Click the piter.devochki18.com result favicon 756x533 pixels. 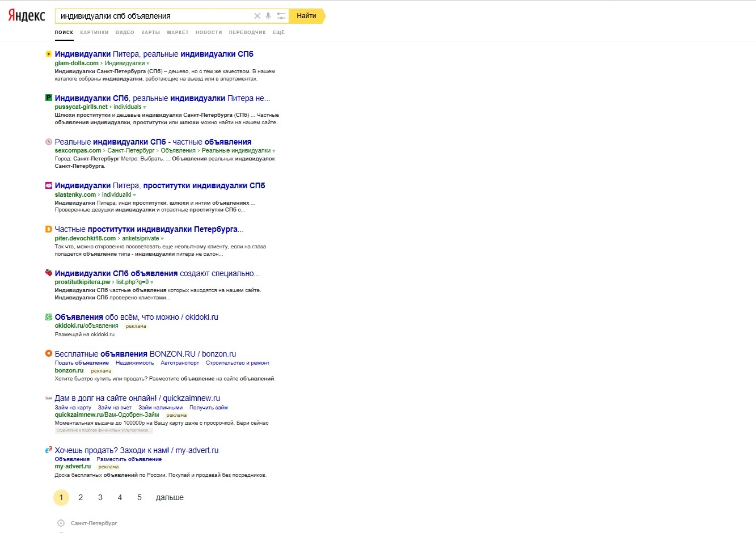point(49,229)
